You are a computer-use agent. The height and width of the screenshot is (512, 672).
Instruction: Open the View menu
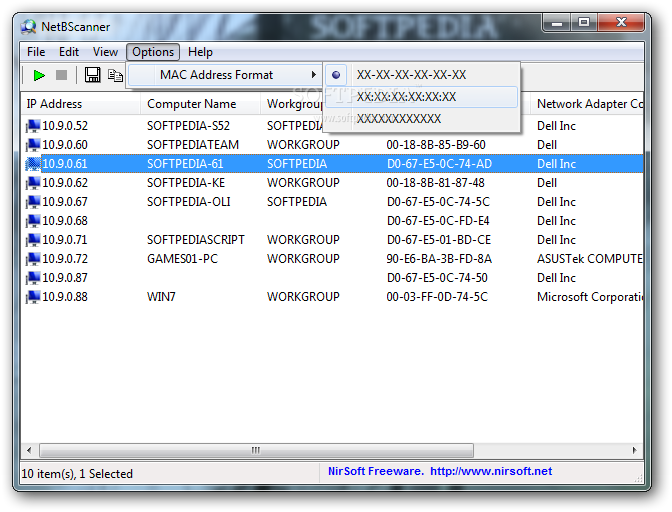[x=105, y=52]
